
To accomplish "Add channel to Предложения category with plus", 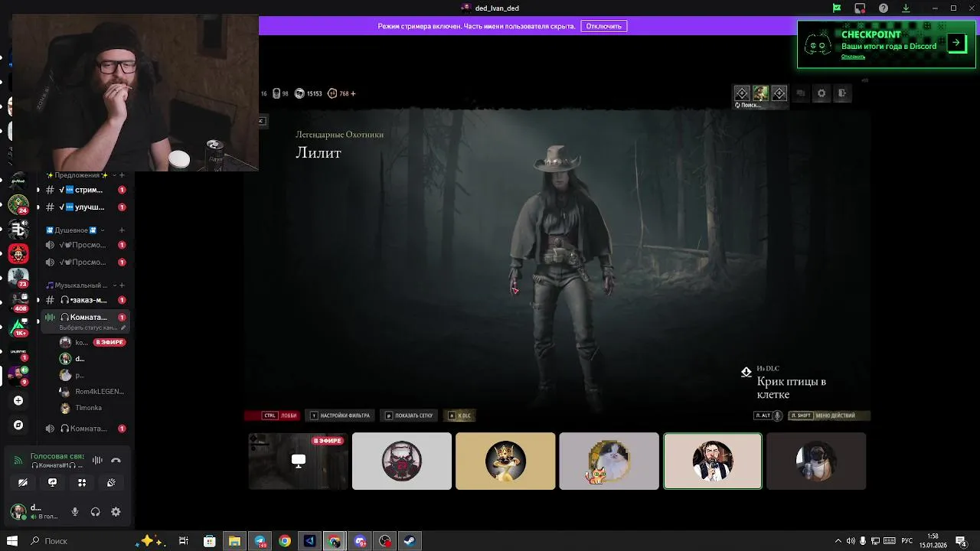I will click(122, 175).
